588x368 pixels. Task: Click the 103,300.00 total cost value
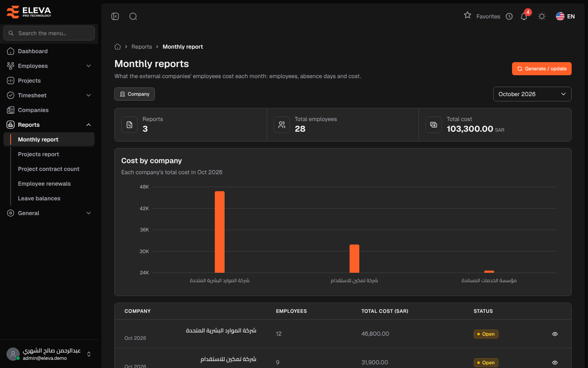(470, 129)
